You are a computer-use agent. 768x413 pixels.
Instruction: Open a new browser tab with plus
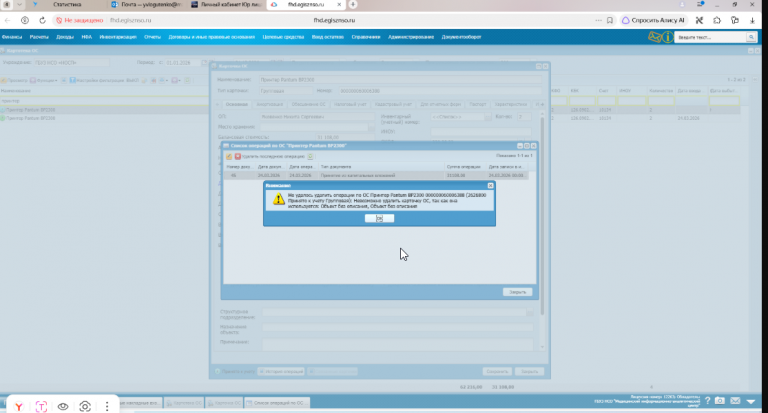(353, 4)
